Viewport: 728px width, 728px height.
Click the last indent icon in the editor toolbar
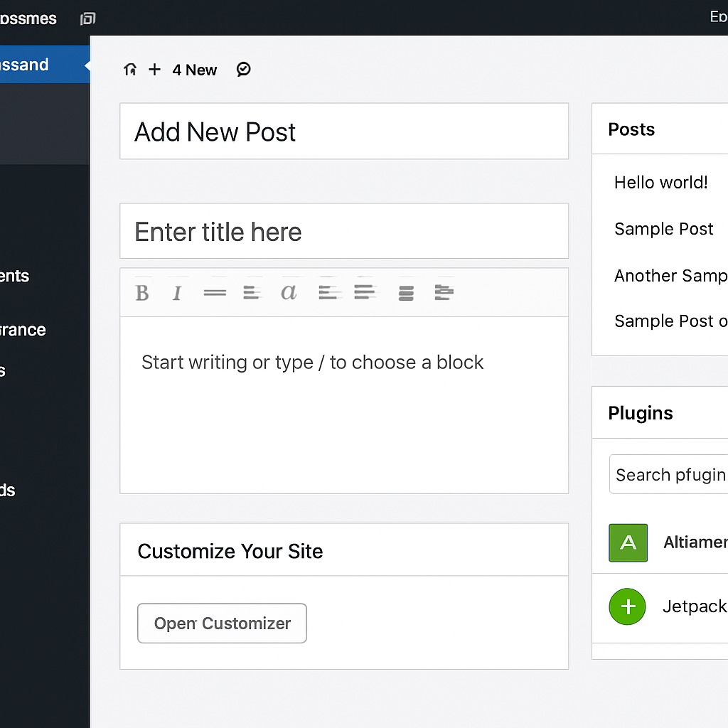click(x=444, y=292)
